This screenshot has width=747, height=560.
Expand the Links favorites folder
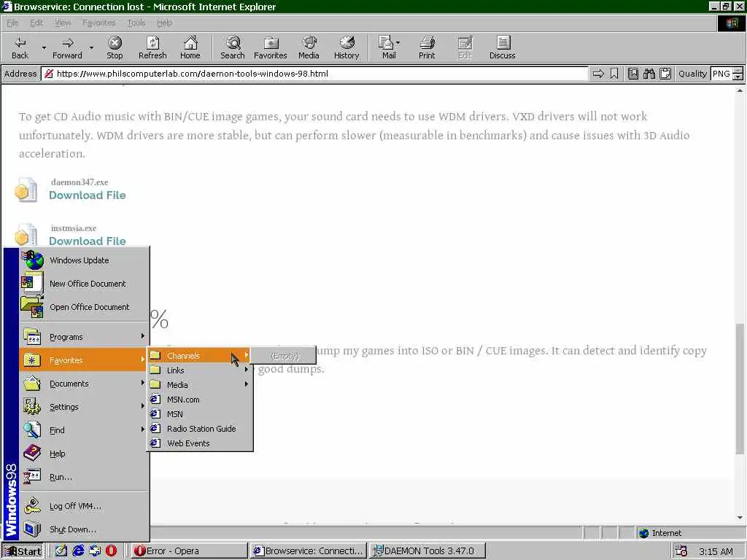[200, 370]
